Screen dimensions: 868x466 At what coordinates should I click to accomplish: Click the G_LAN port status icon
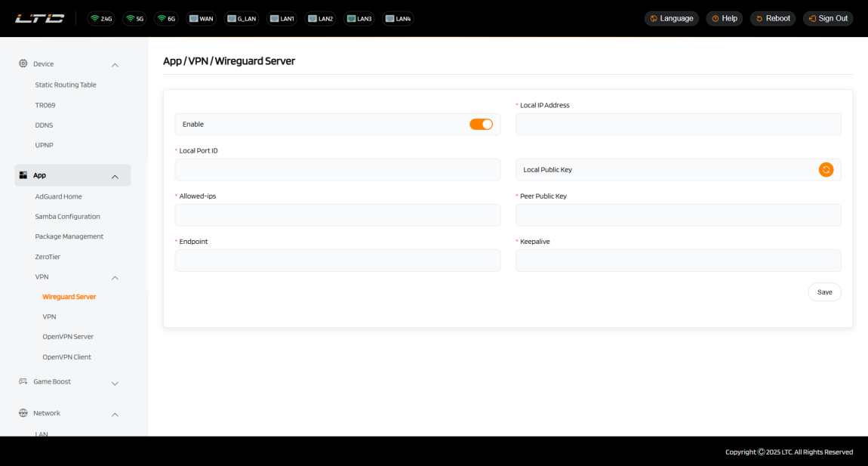pos(242,19)
